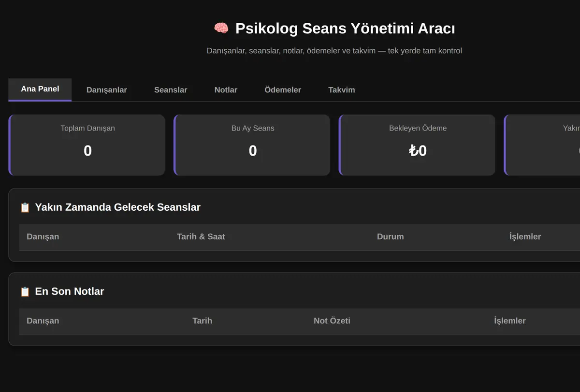Click İşlemler header in notes table
Viewport: 580px width, 392px height.
pos(510,321)
